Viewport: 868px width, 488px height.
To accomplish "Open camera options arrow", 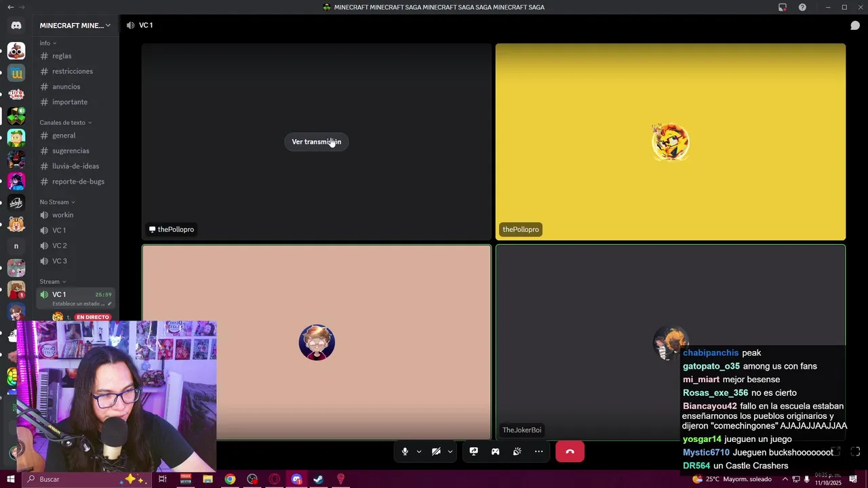I will [x=450, y=451].
